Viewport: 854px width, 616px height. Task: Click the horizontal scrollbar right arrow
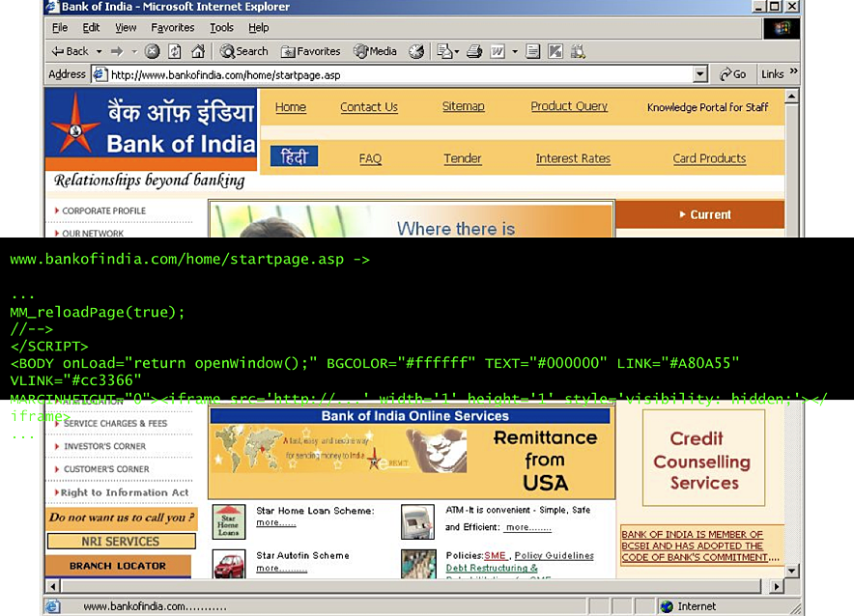pyautogui.click(x=777, y=587)
